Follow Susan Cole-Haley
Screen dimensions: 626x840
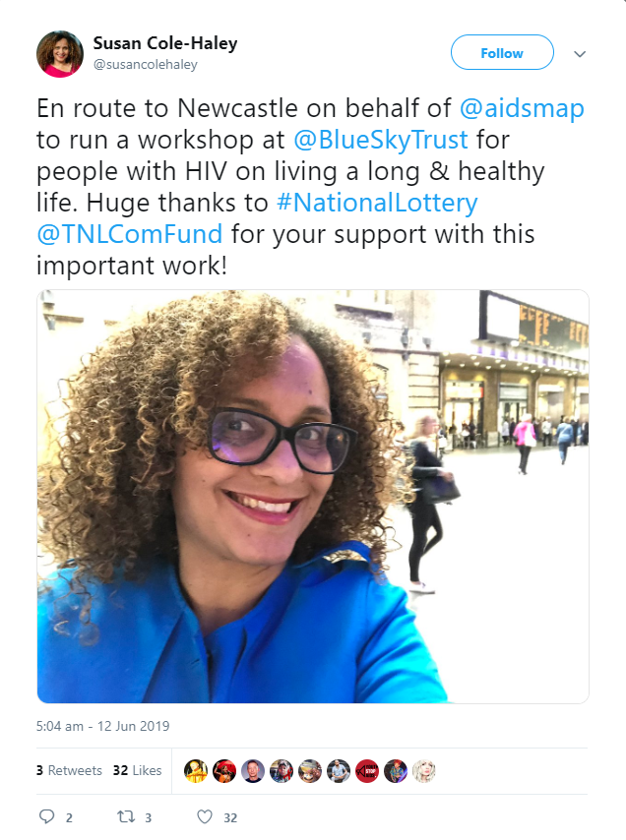pos(502,52)
